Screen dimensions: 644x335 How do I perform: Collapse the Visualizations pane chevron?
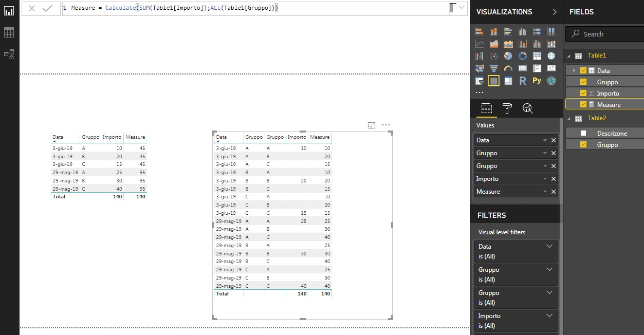point(555,12)
